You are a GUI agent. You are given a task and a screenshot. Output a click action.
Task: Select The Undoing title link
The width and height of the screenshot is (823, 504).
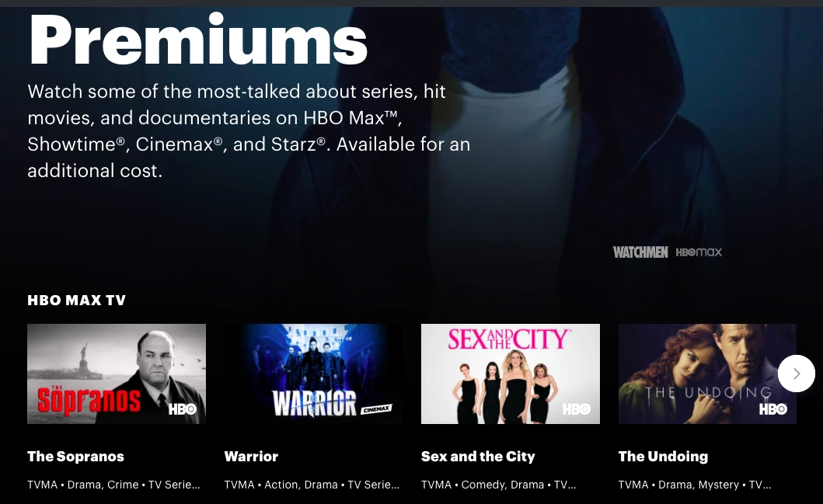663,457
